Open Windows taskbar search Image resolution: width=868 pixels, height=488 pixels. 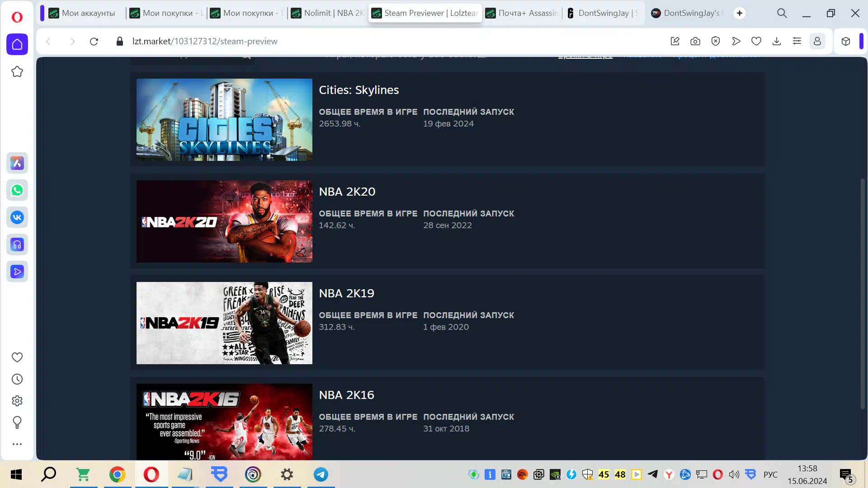[x=49, y=474]
